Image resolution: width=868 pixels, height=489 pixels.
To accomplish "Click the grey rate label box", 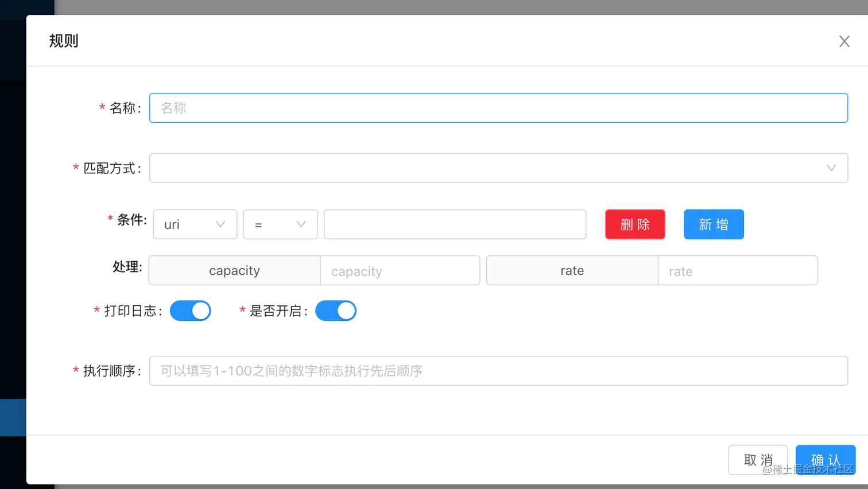I will [572, 271].
